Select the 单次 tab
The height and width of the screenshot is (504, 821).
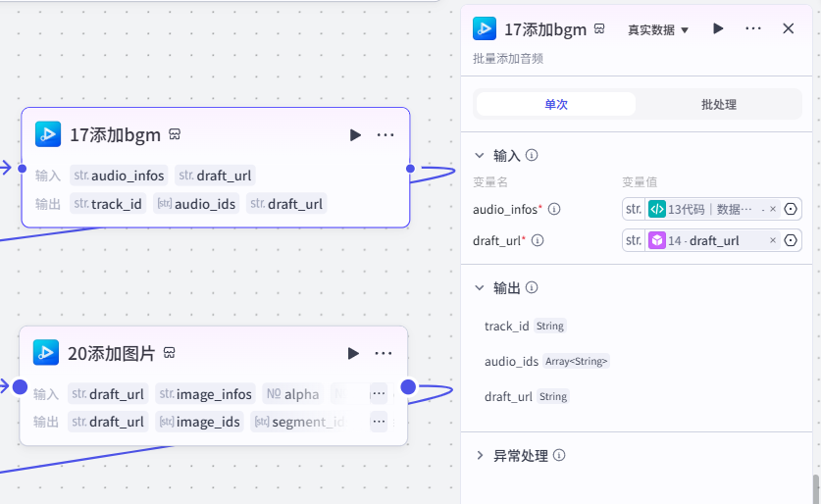[x=556, y=104]
